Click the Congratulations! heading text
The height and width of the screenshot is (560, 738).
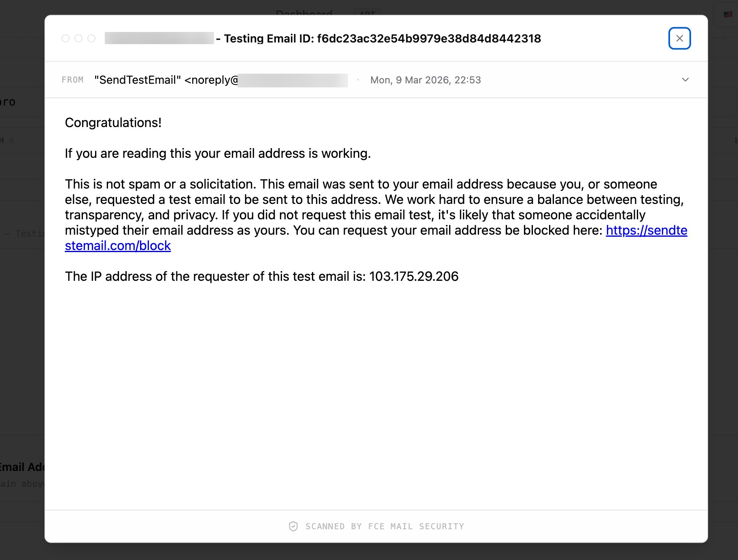(x=113, y=123)
